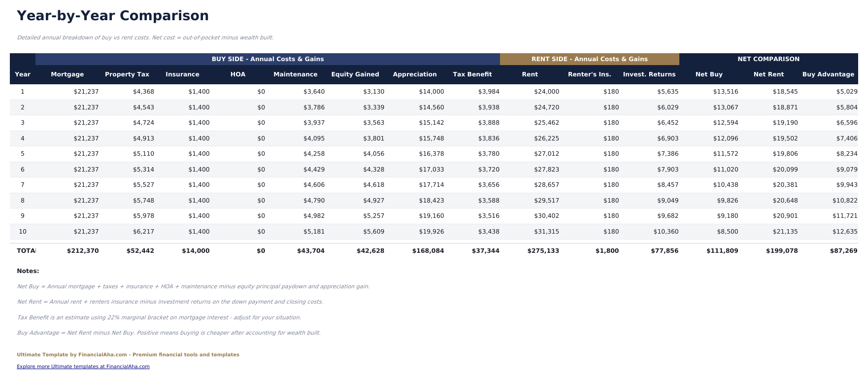Select the Equity Gained column header
Image resolution: width=868 pixels, height=379 pixels.
click(x=355, y=74)
